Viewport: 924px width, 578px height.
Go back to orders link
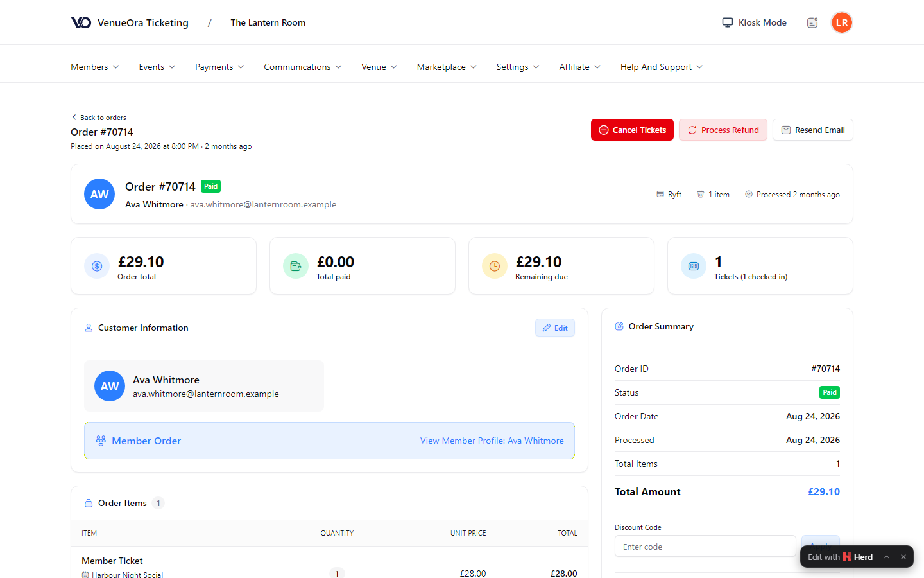click(99, 118)
